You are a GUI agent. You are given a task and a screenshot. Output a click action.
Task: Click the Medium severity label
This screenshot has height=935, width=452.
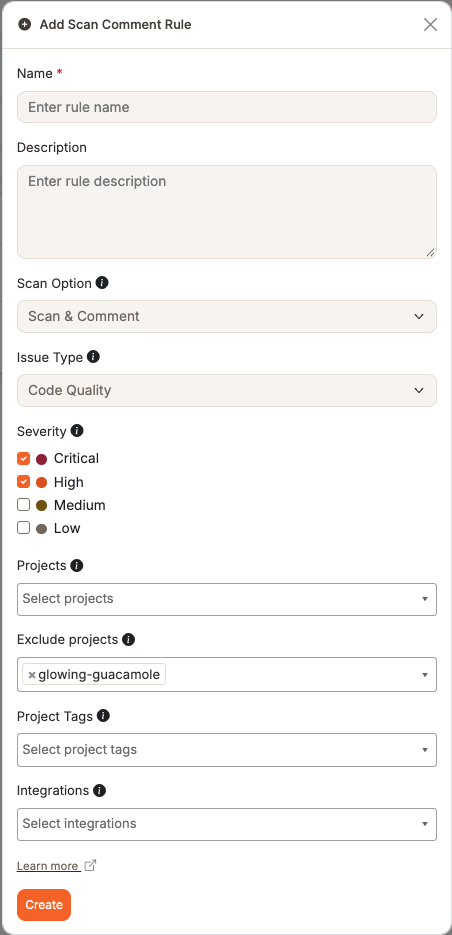click(x=79, y=505)
